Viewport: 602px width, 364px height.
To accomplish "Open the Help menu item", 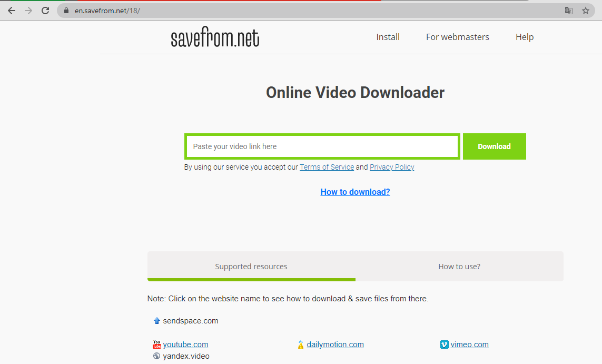I will coord(525,37).
